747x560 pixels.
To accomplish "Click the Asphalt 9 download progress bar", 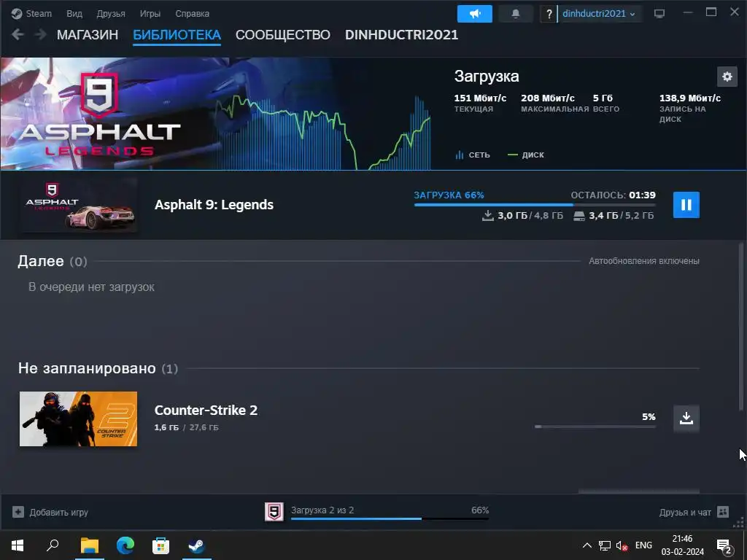I will coord(535,205).
